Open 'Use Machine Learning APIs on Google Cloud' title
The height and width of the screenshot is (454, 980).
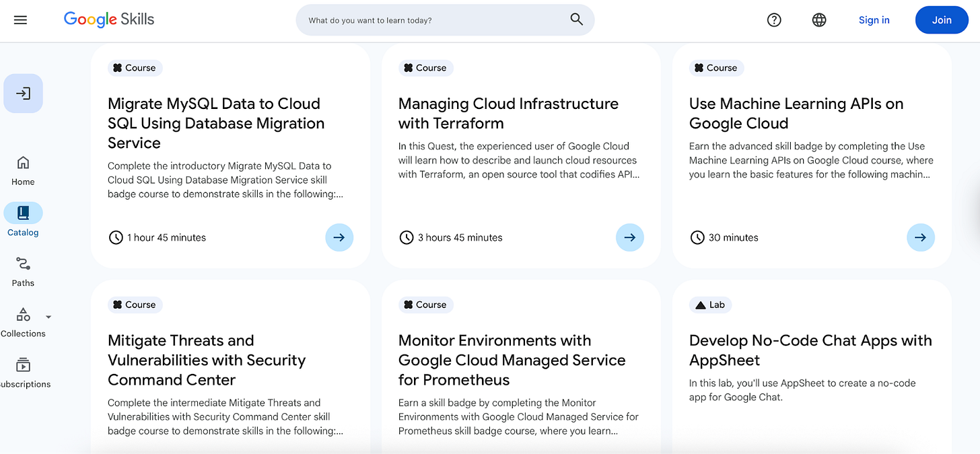[796, 114]
